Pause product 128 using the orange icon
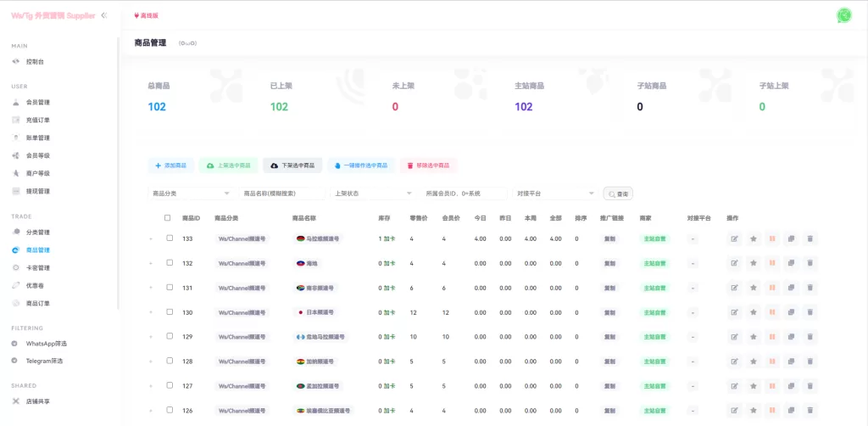The width and height of the screenshot is (868, 426). [x=772, y=362]
